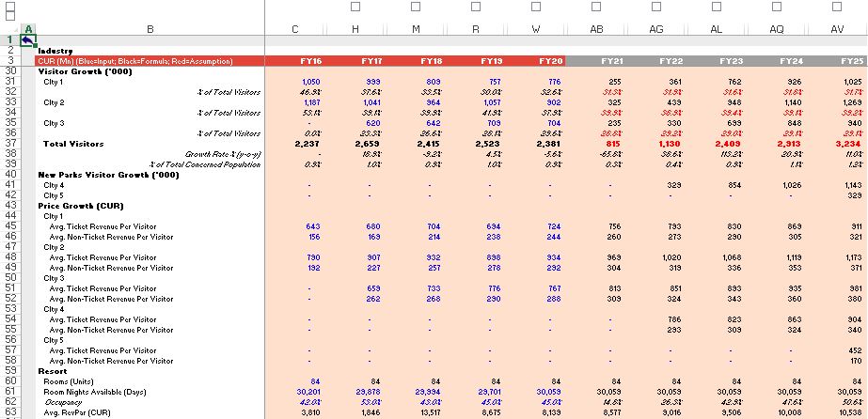This screenshot has width=868, height=419.
Task: Expand the column group above column AQ
Action: [x=777, y=7]
